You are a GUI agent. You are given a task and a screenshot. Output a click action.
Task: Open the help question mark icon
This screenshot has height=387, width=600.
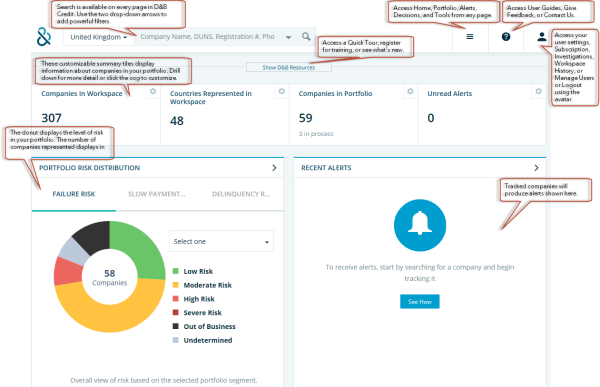(x=506, y=37)
